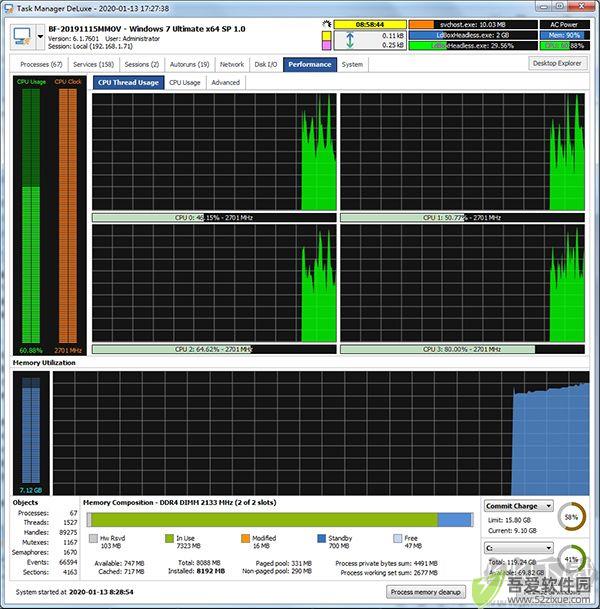The width and height of the screenshot is (600, 609).
Task: Click the CPU 88% indicator bar
Action: (564, 45)
